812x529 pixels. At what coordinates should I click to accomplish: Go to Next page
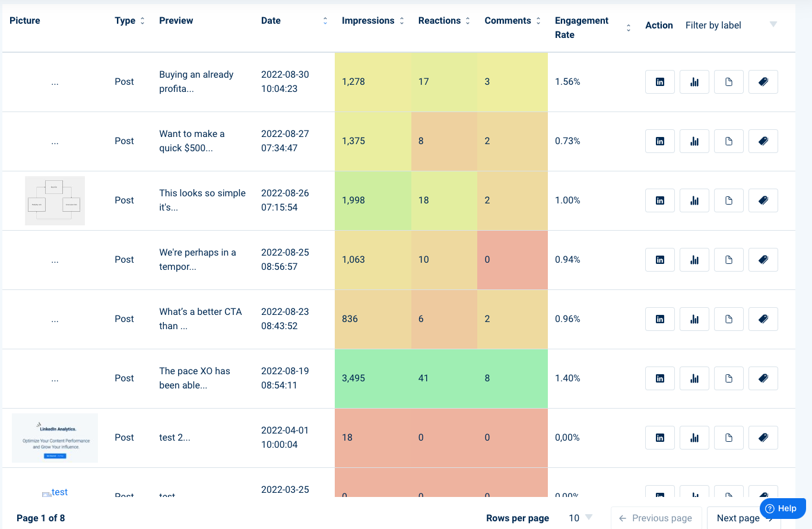[744, 518]
